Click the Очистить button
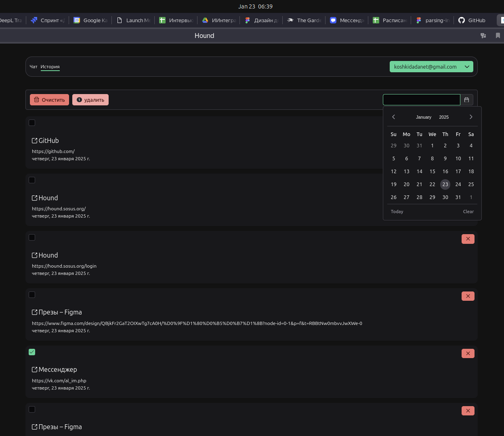Viewport: 504px width, 436px height. pos(49,100)
